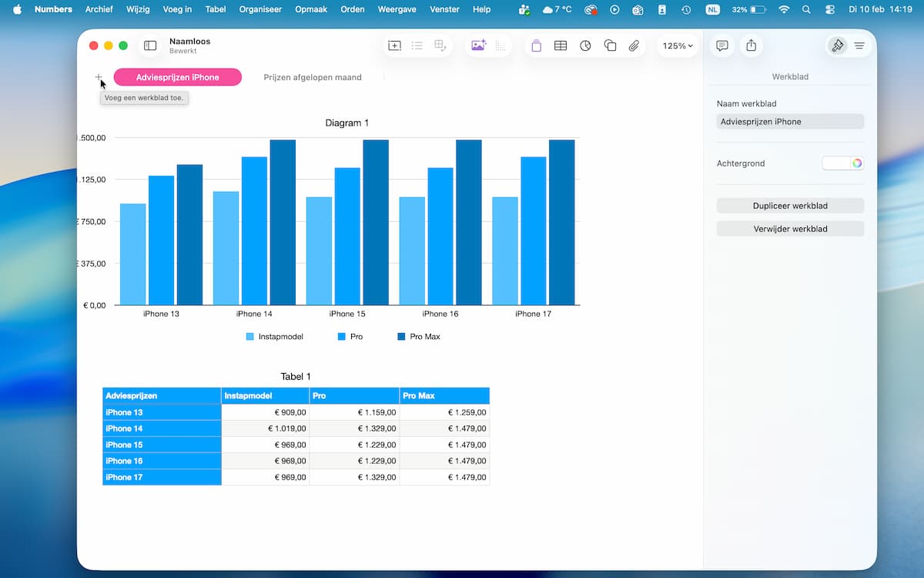Click the Dupliceer werkblad button

(790, 206)
